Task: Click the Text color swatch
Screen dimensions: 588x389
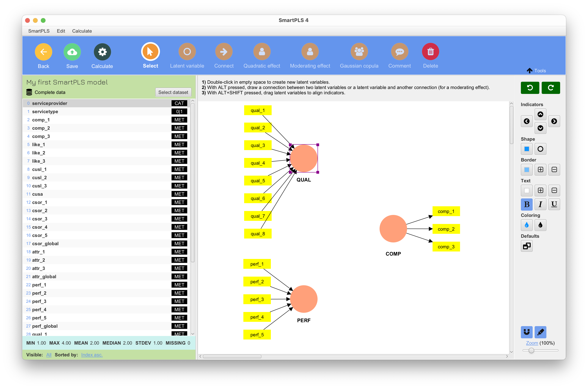Action: [x=527, y=191]
